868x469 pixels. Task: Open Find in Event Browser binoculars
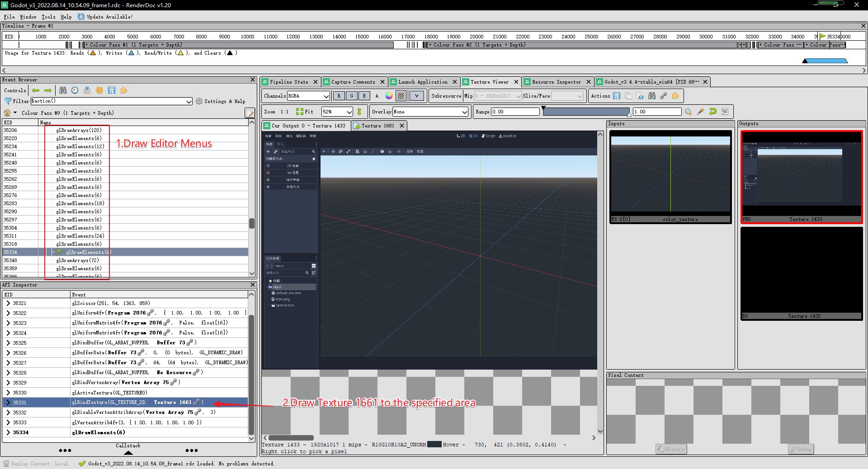coord(63,90)
